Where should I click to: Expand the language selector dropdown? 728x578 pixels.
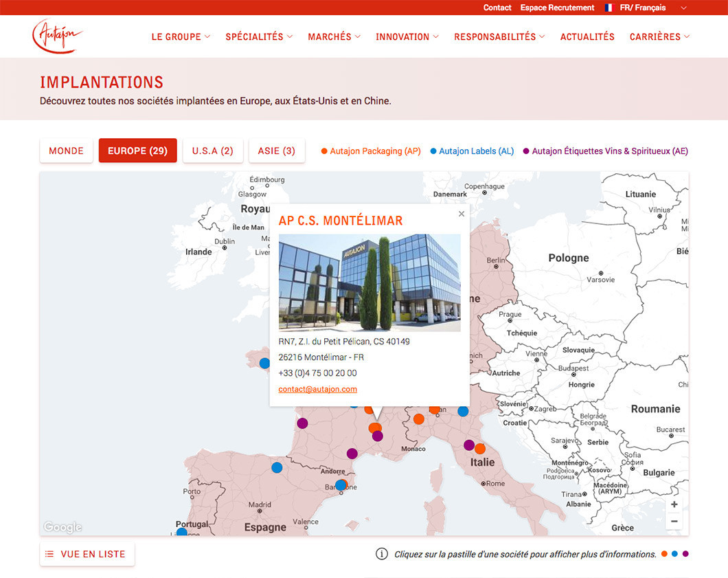(683, 8)
